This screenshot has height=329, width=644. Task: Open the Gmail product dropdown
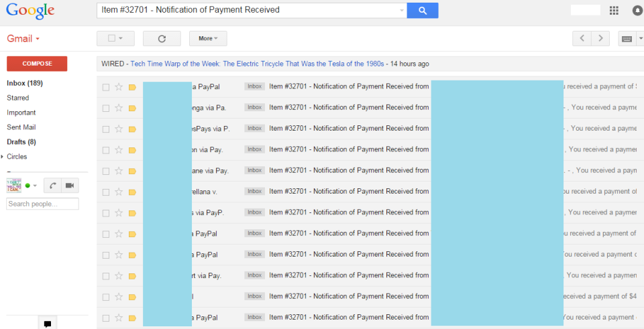[x=23, y=39]
